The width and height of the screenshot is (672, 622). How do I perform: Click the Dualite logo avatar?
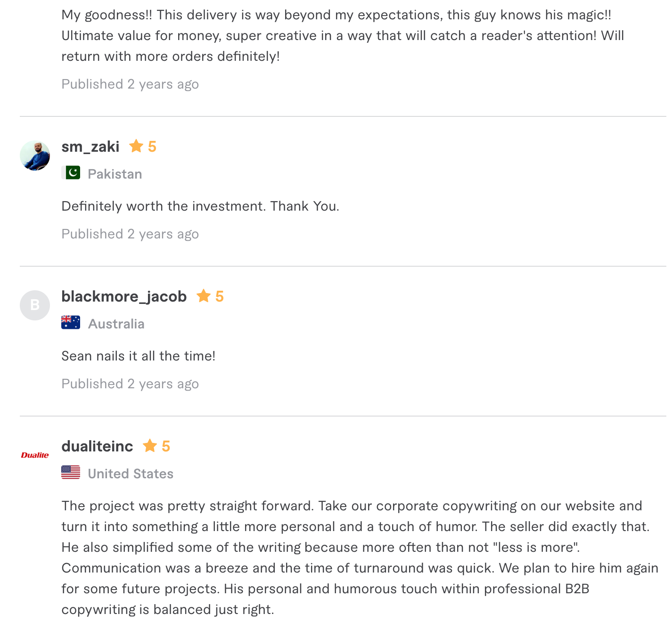(35, 455)
